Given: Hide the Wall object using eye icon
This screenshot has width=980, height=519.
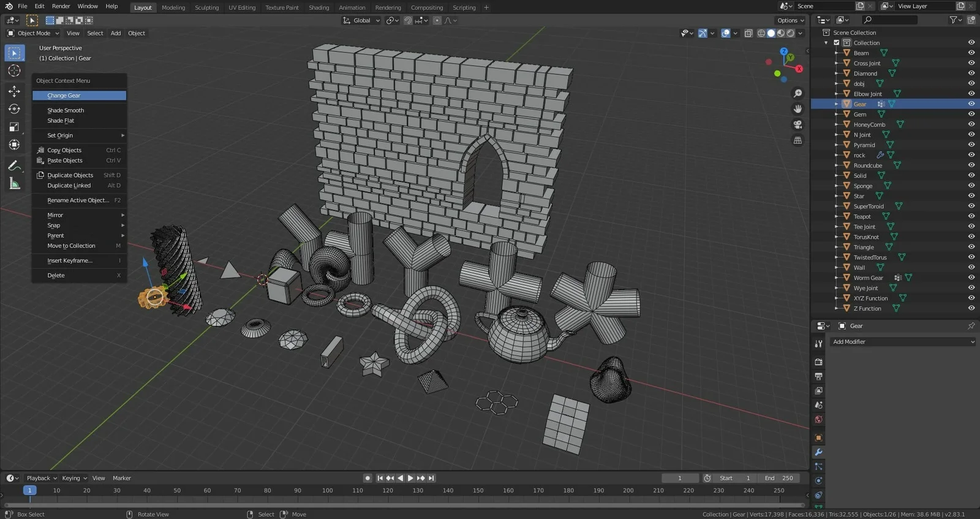Looking at the screenshot, I should [x=971, y=267].
